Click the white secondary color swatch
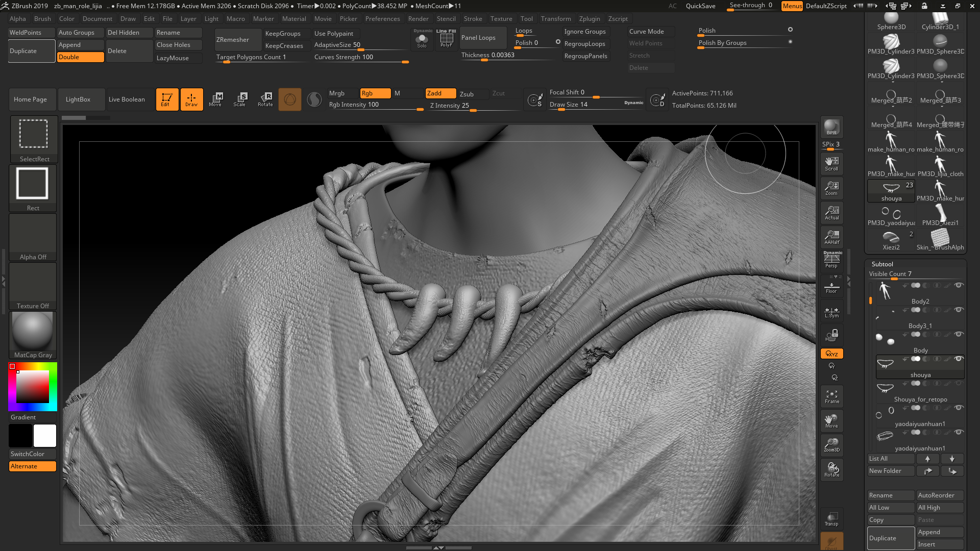 coord(45,436)
